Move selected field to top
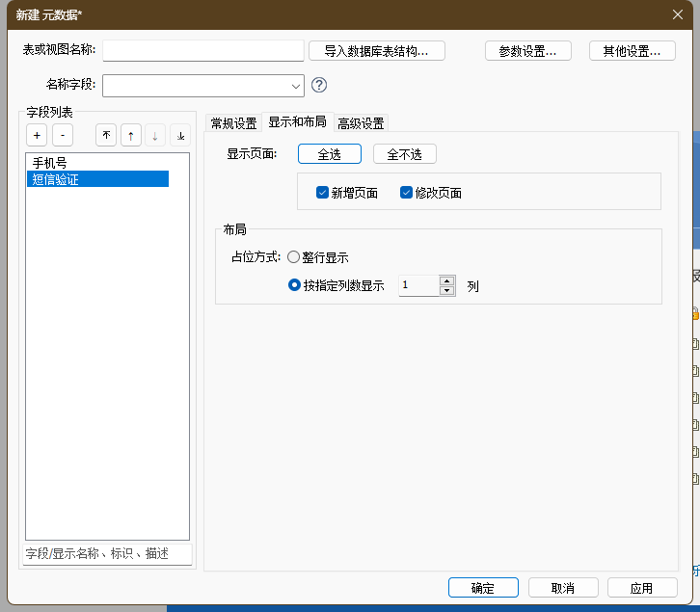The height and width of the screenshot is (612, 700). click(106, 136)
